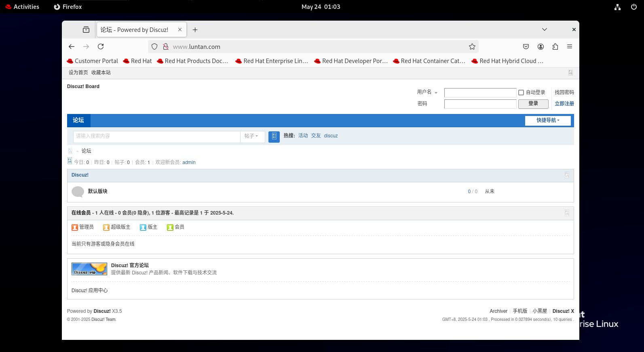Enable the 自动登录 checkbox
The width and height of the screenshot is (644, 352).
[x=521, y=93]
